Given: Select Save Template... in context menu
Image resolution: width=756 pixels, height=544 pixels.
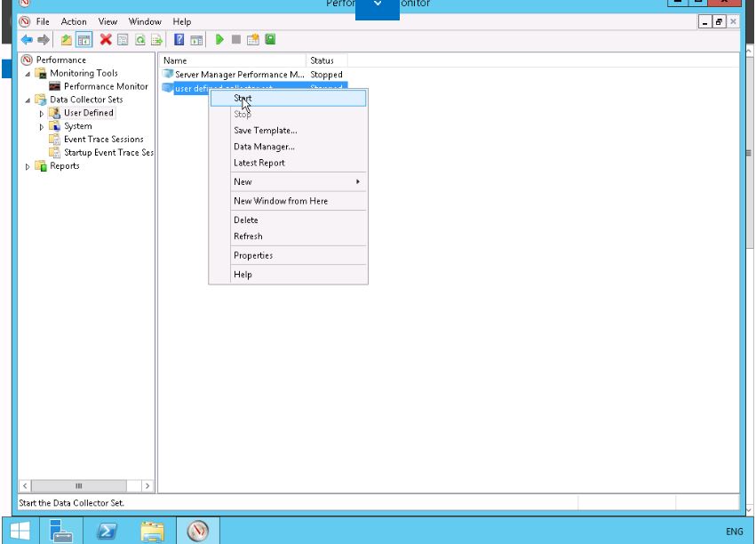Looking at the screenshot, I should click(x=265, y=131).
